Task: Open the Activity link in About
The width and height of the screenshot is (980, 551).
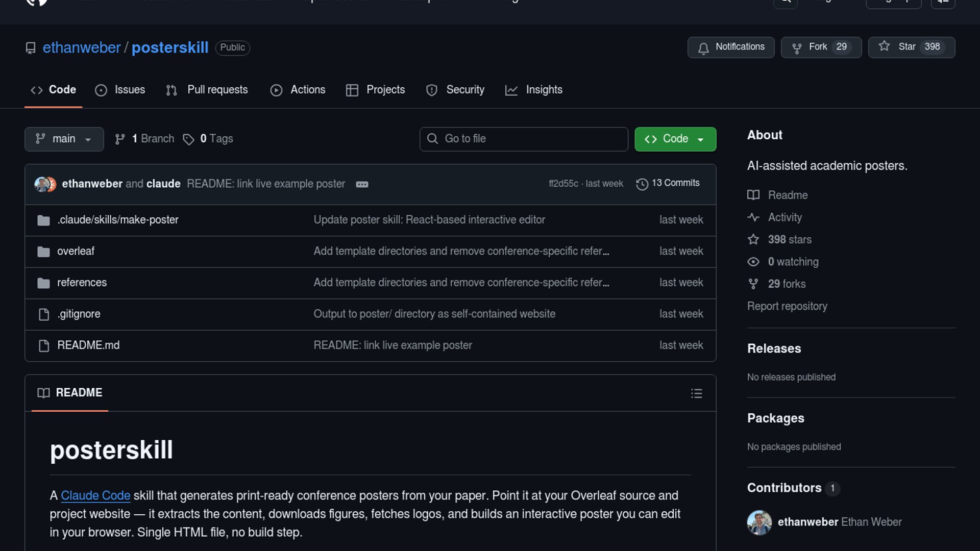Action: (x=785, y=217)
